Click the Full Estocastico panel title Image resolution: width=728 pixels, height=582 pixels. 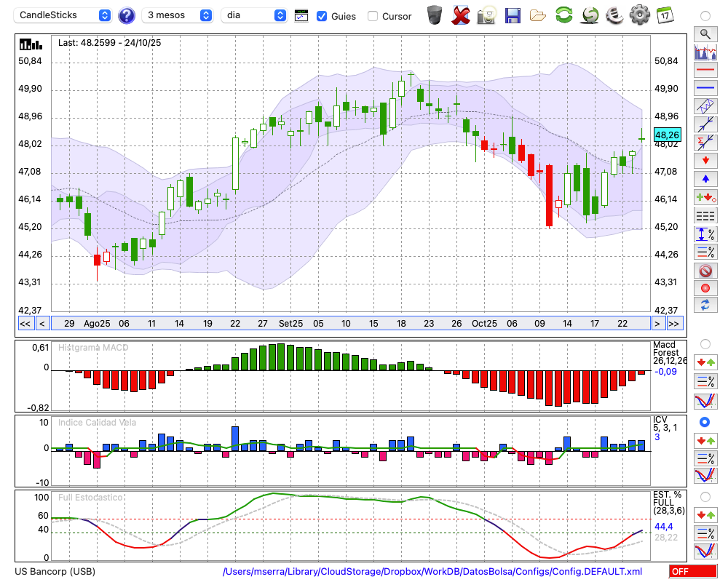pos(90,498)
